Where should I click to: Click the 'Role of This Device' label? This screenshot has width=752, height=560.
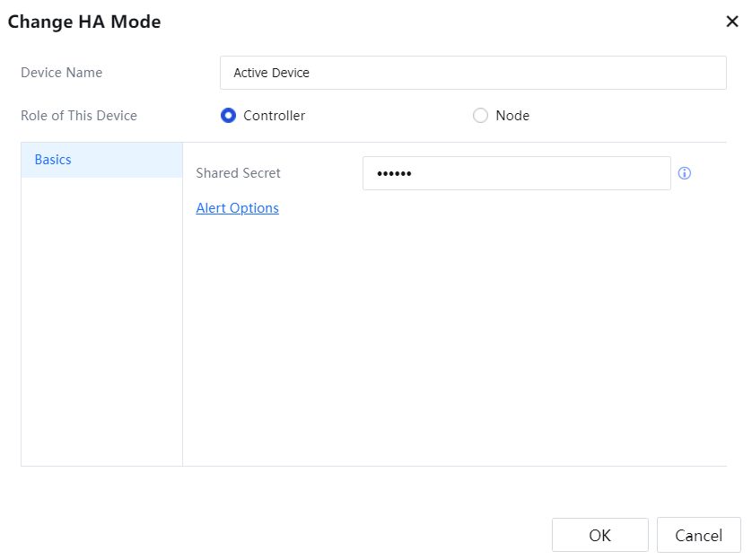click(79, 116)
